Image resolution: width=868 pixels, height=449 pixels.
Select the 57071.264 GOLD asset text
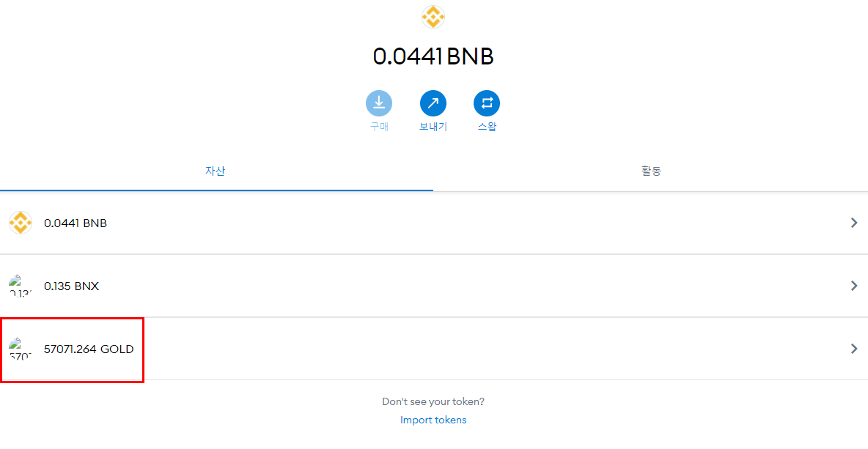(89, 349)
